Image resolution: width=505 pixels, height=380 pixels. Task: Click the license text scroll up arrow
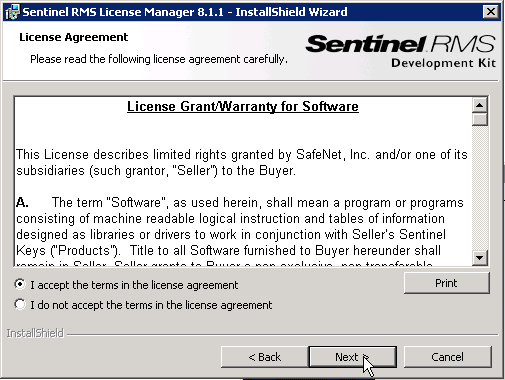pyautogui.click(x=480, y=106)
